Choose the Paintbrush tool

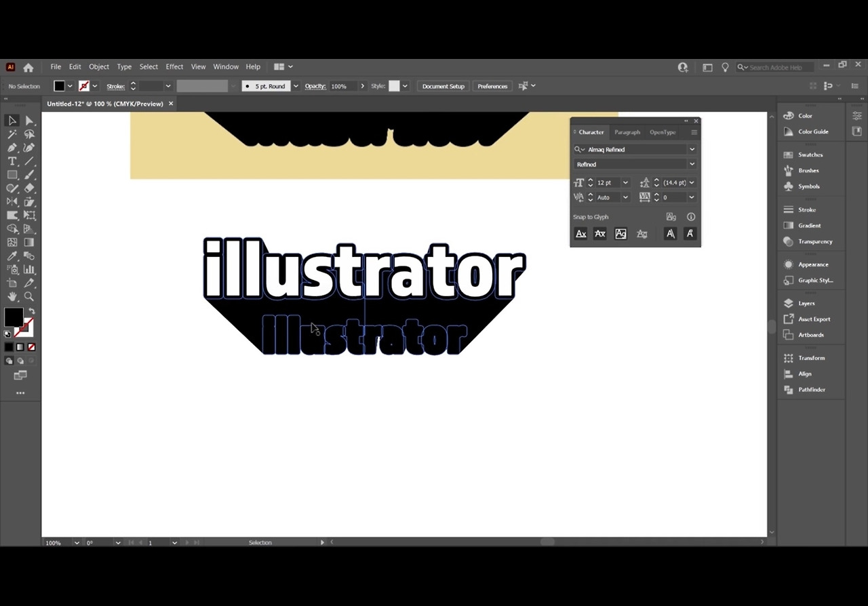click(29, 175)
